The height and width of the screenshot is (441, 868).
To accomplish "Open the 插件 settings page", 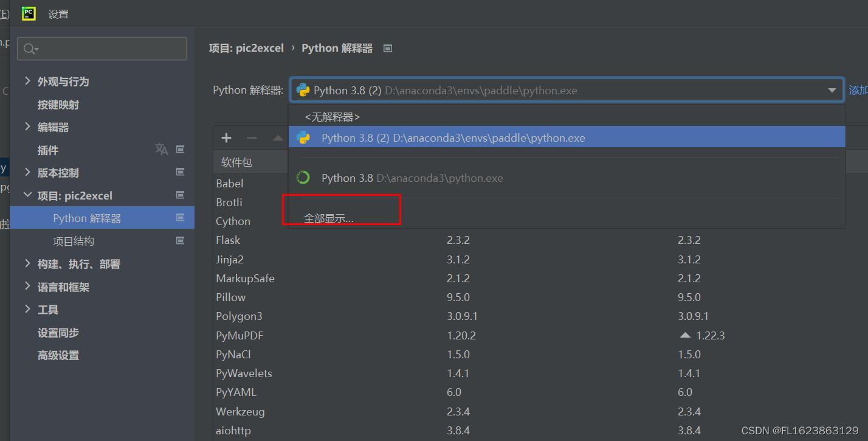I will [48, 150].
